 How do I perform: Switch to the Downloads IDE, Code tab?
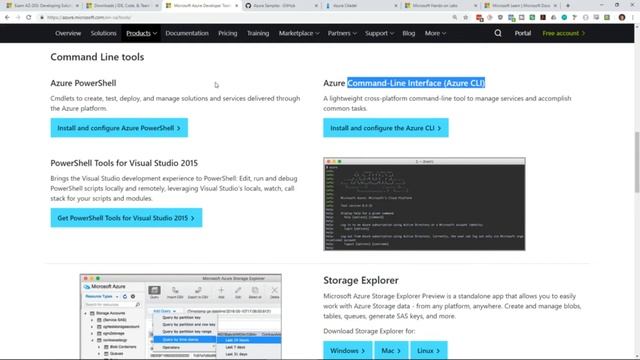[x=121, y=6]
